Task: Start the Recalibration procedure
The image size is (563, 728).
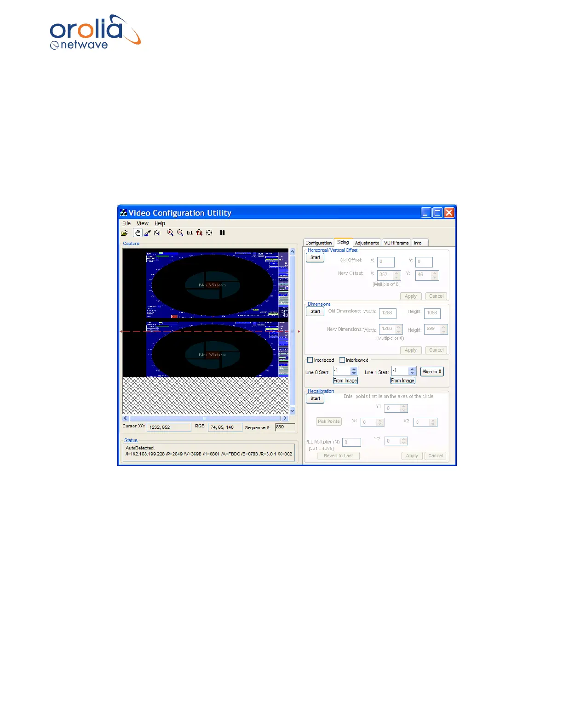Action: (x=315, y=398)
